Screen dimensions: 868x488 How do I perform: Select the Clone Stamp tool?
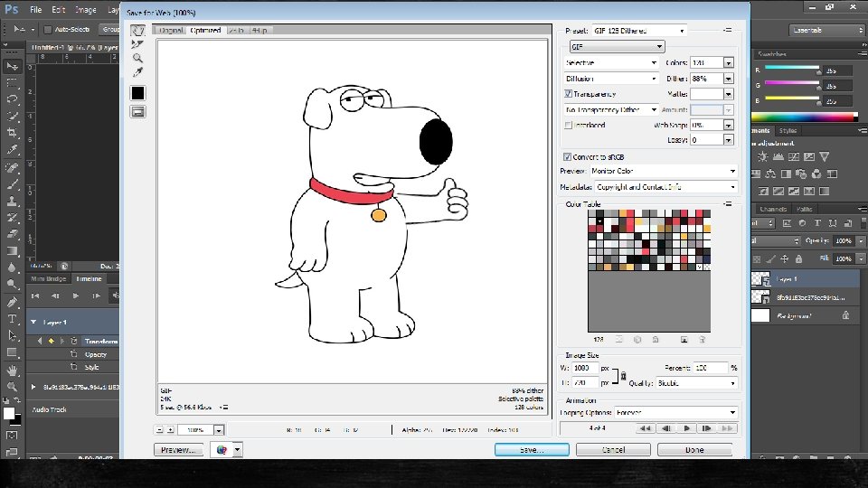pyautogui.click(x=12, y=201)
